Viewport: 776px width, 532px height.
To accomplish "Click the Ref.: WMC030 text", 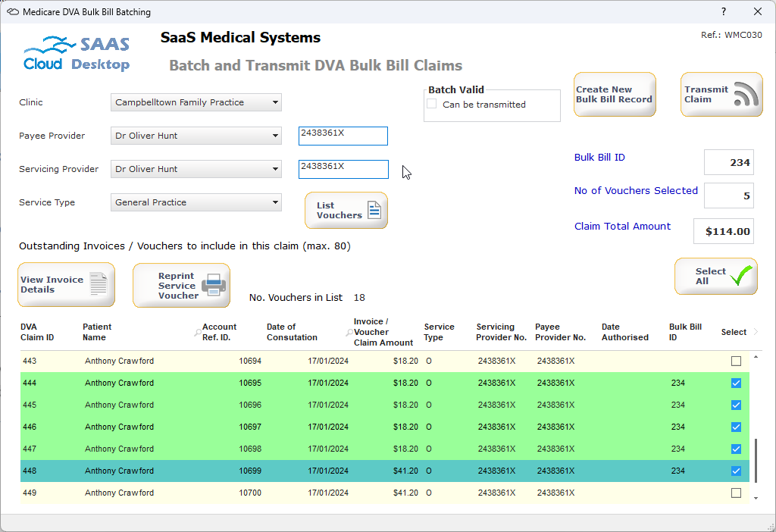I will tap(731, 35).
